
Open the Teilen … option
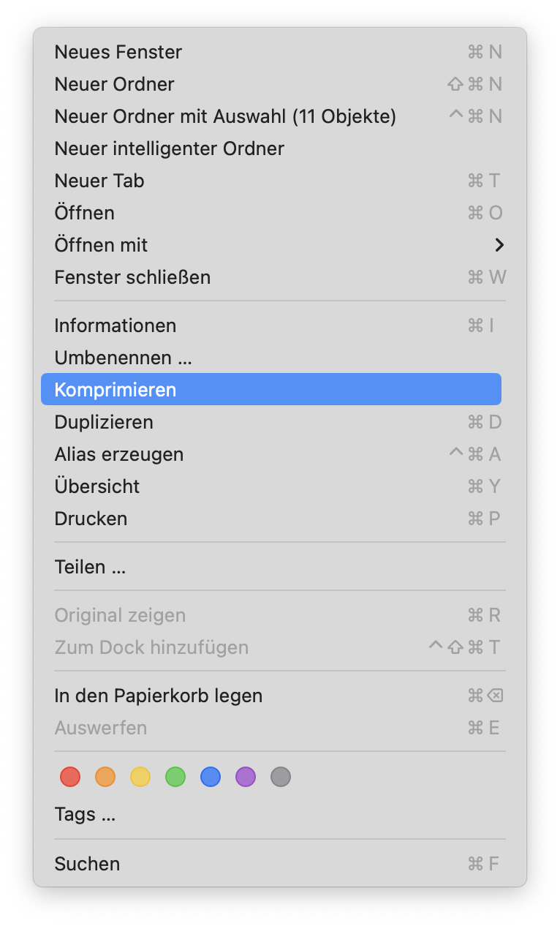[x=90, y=567]
